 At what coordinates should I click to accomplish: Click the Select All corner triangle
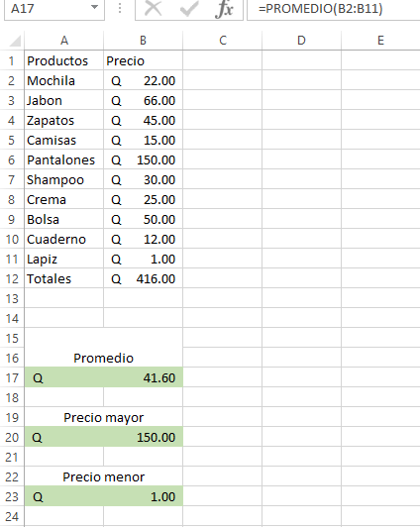(15, 41)
